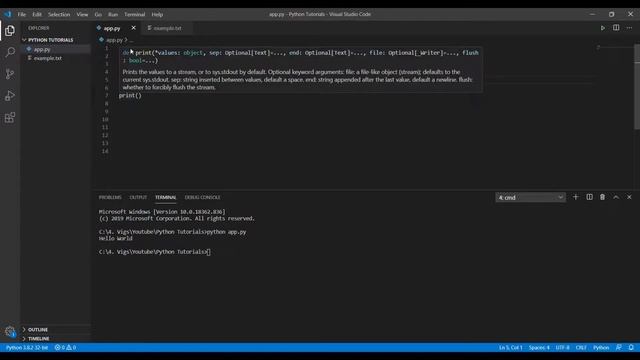Split the terminal panel
Screen dimensions: 640x360
click(589, 197)
